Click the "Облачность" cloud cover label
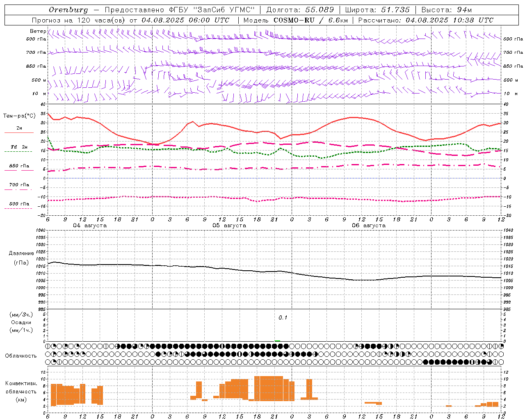Viewport: 525px width, 420px height. [x=21, y=356]
